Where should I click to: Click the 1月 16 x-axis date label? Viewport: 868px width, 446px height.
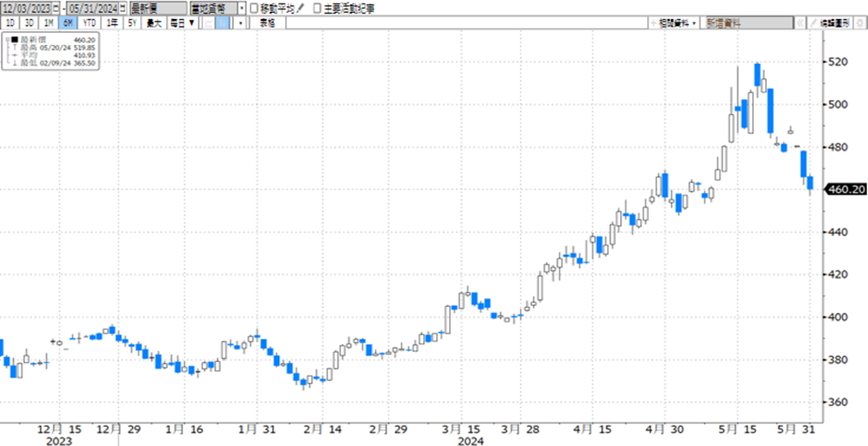coord(186,430)
